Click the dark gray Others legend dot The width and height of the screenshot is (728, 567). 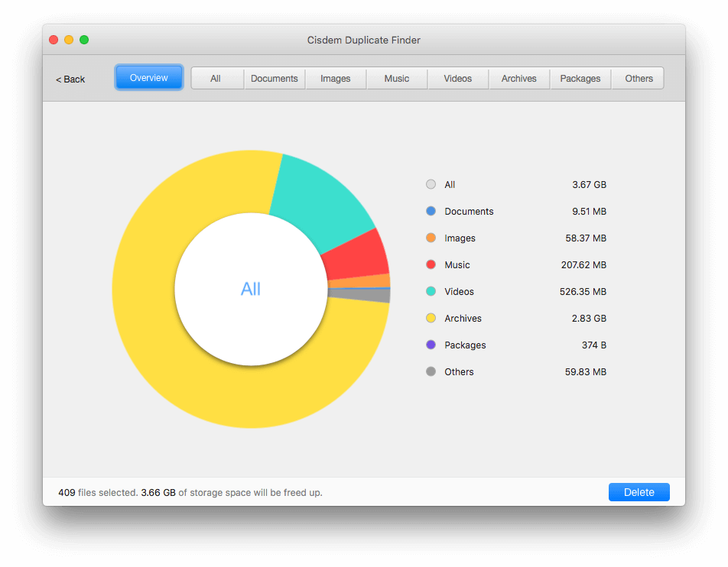(431, 371)
